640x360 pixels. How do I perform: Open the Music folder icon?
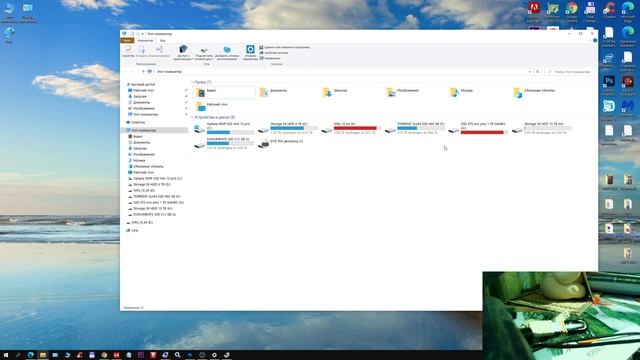click(453, 93)
